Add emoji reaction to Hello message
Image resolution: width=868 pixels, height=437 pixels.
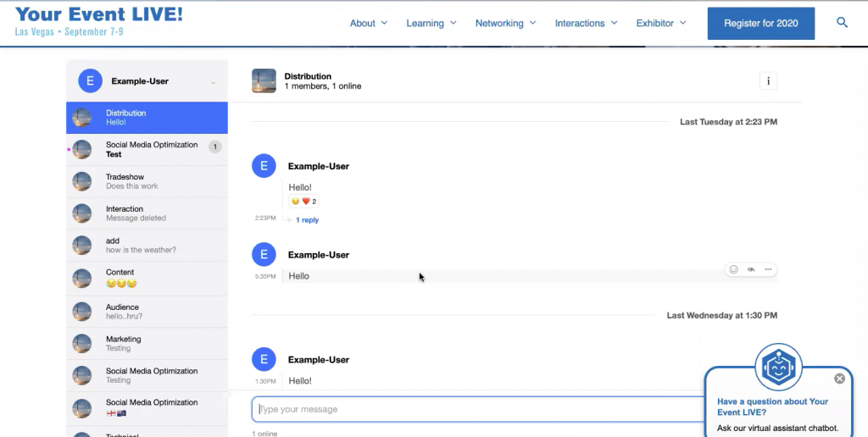pyautogui.click(x=733, y=269)
